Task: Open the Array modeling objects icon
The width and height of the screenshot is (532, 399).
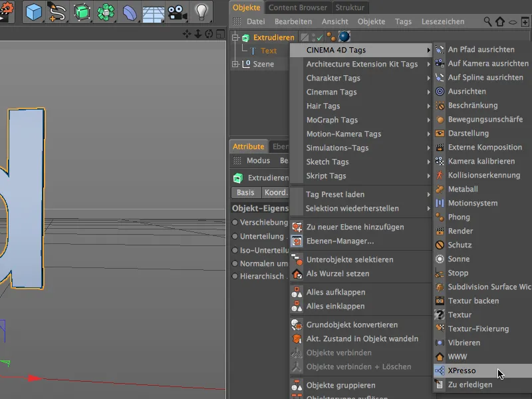Action: 106,12
